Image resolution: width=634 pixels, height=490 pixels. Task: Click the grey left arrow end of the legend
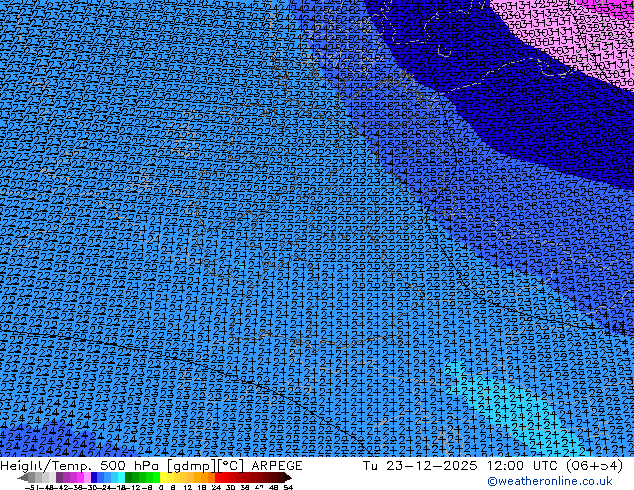[x=23, y=478]
